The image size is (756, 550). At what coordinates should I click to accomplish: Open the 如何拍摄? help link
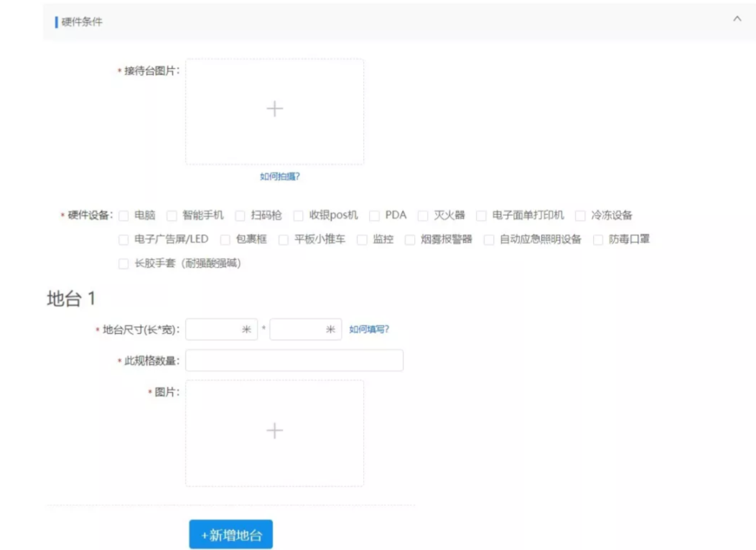[279, 177]
